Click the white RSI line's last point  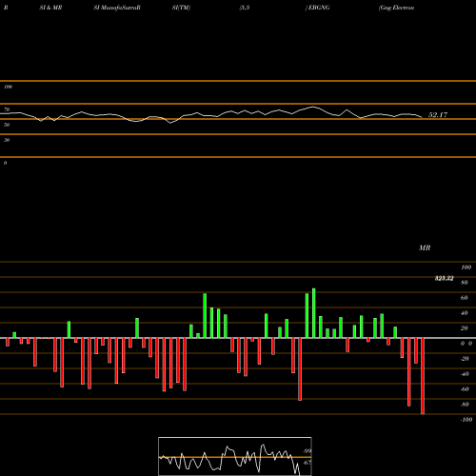pos(422,117)
